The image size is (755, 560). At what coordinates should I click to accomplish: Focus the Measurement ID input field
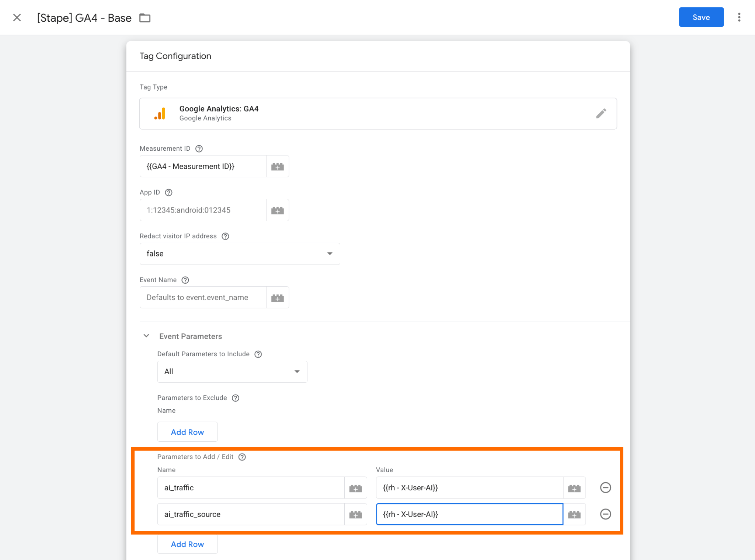click(203, 166)
